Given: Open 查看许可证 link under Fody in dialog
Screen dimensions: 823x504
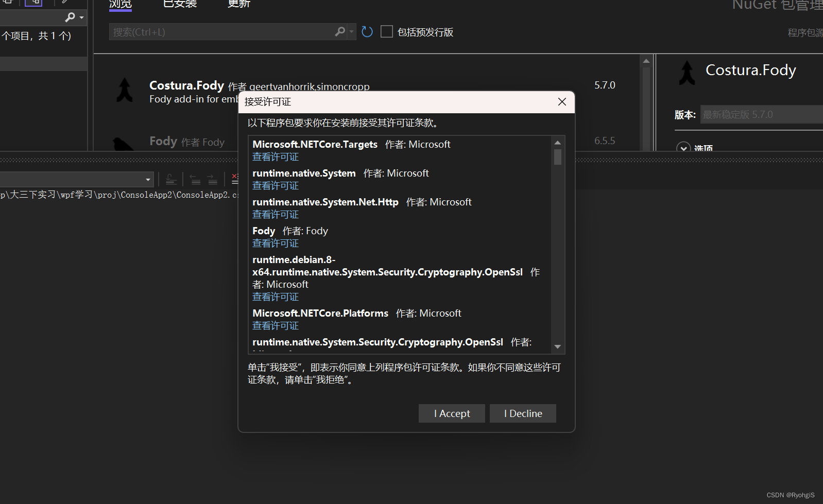Looking at the screenshot, I should click(x=276, y=244).
